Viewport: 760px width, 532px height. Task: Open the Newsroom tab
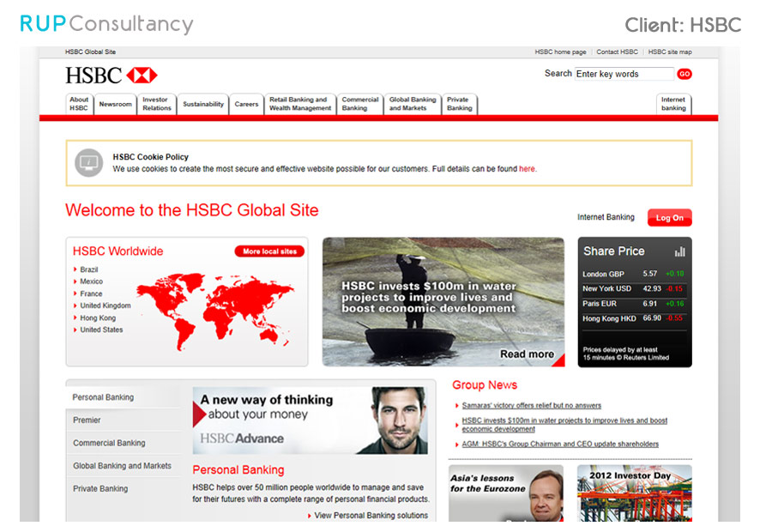pyautogui.click(x=115, y=104)
